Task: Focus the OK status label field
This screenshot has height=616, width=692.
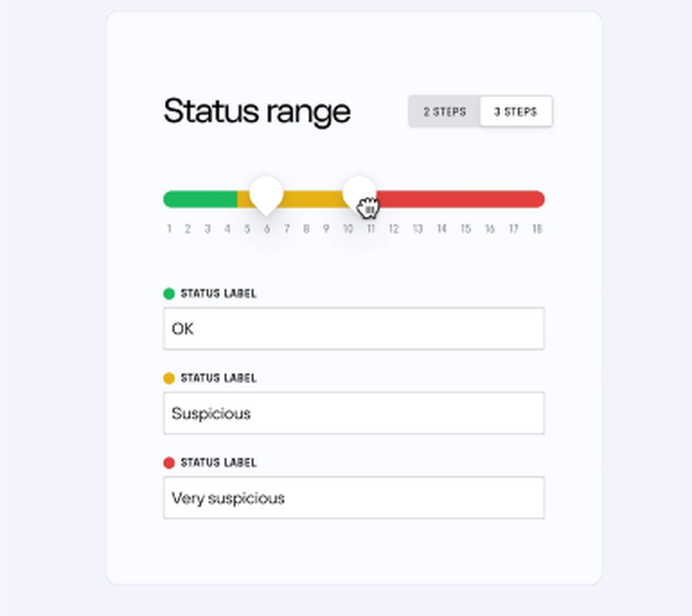Action: pos(354,329)
